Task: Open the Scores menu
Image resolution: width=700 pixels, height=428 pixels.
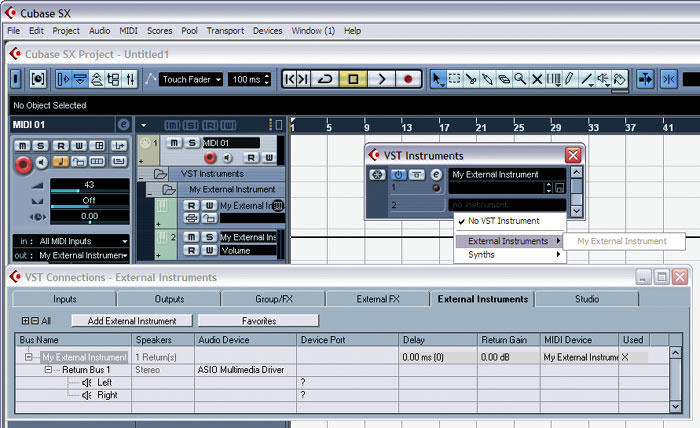Action: [159, 31]
